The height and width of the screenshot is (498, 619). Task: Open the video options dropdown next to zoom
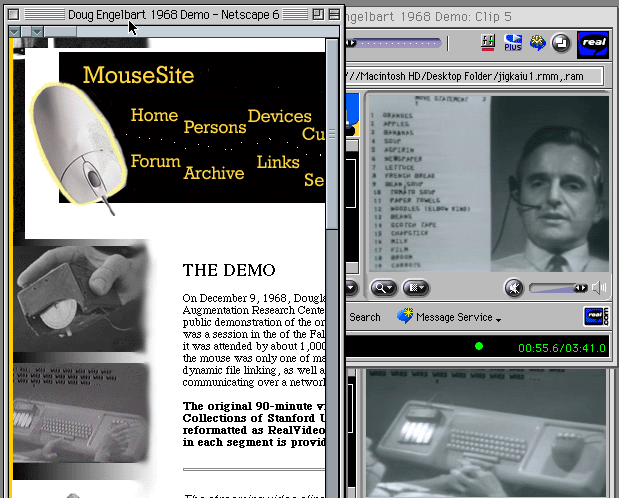pyautogui.click(x=416, y=288)
